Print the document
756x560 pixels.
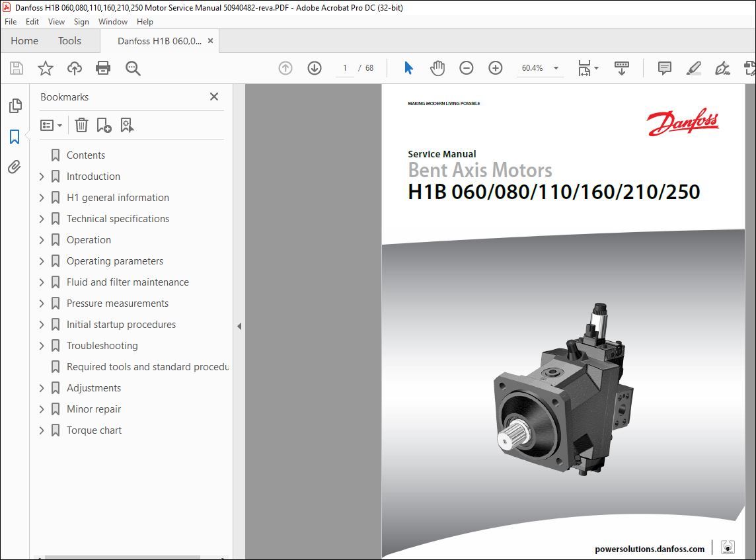(x=104, y=68)
